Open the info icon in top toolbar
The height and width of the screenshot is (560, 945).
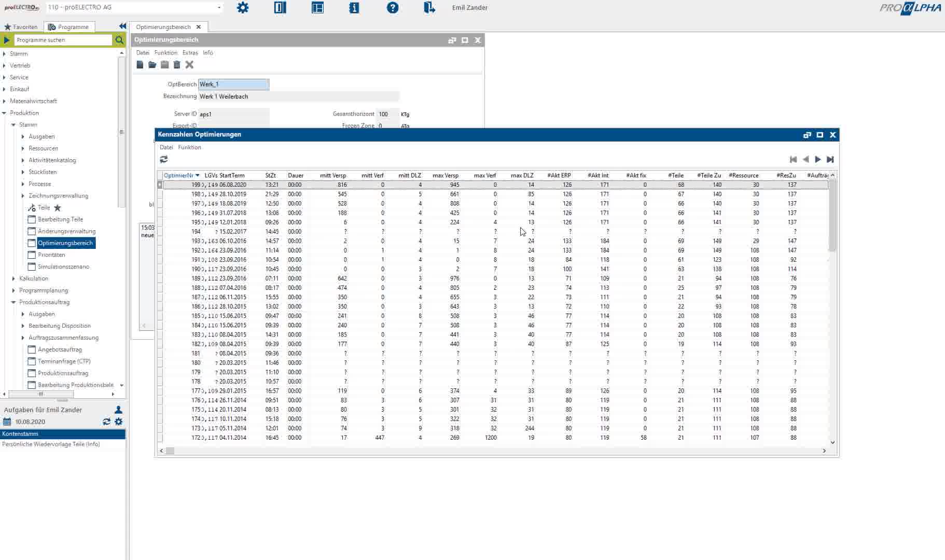point(354,8)
